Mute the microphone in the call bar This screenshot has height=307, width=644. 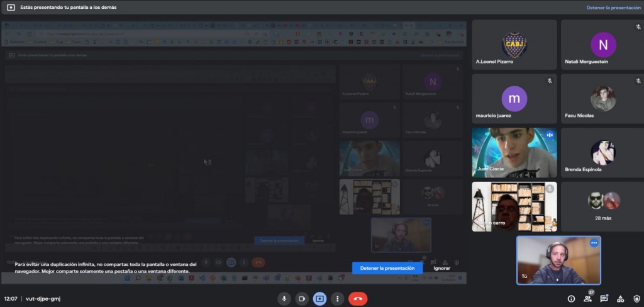point(284,299)
